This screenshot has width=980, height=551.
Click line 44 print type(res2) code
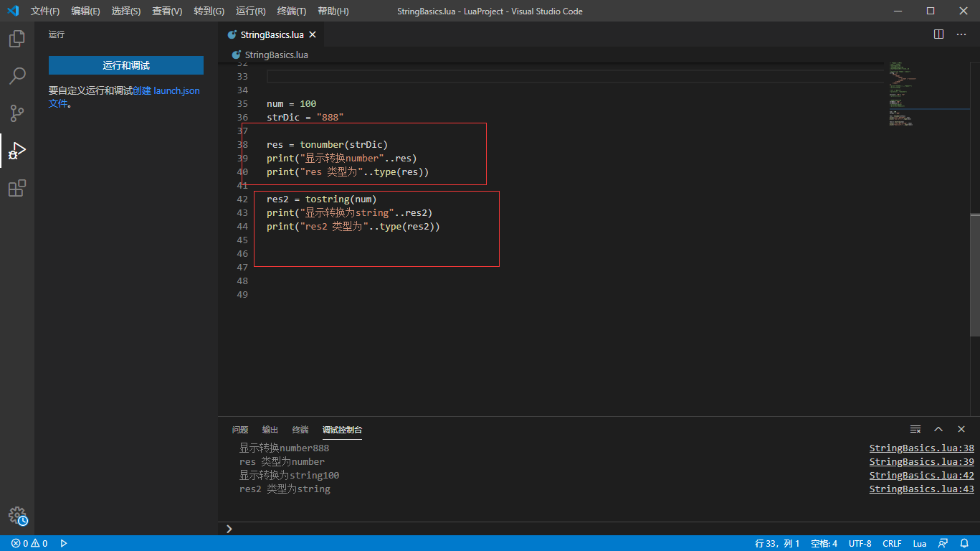click(353, 226)
